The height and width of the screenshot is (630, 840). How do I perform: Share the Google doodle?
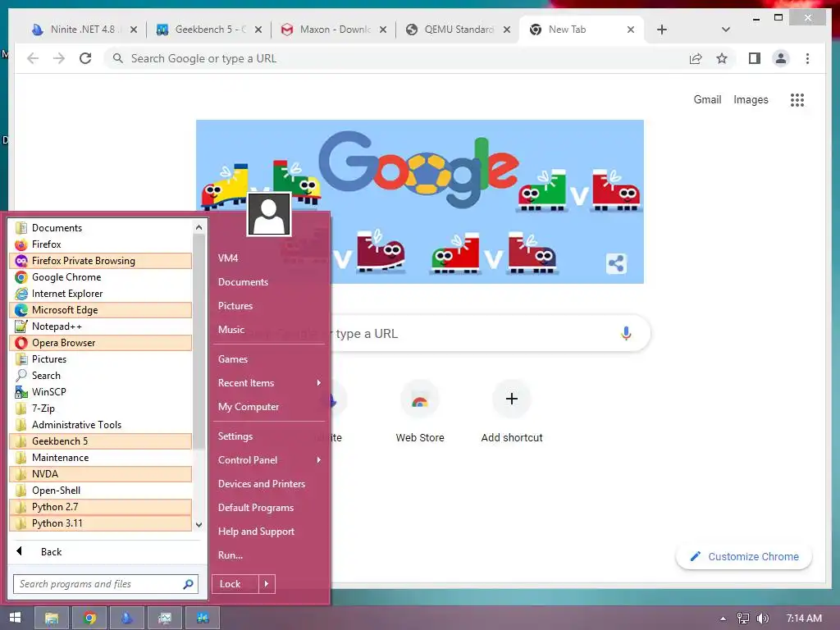[616, 263]
